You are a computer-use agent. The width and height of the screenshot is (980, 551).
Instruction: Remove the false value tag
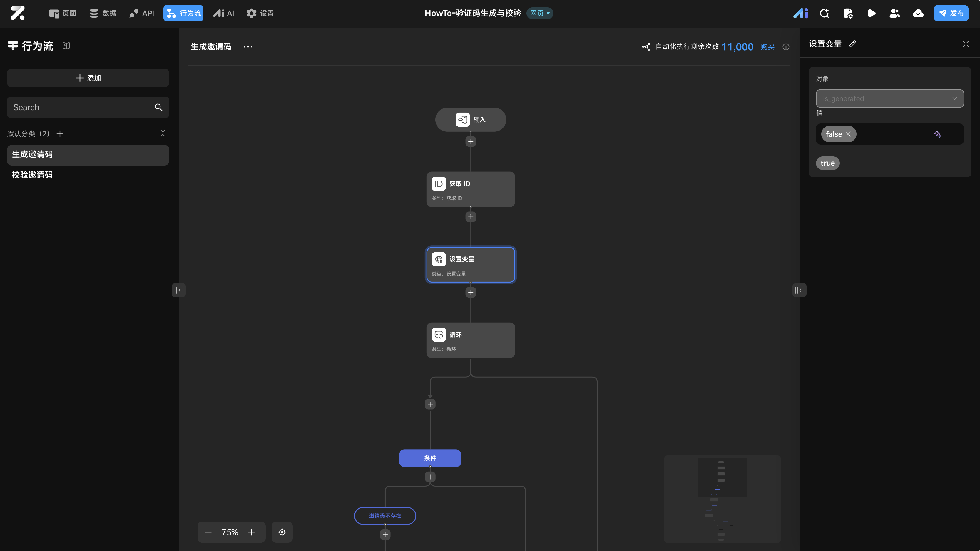coord(848,134)
